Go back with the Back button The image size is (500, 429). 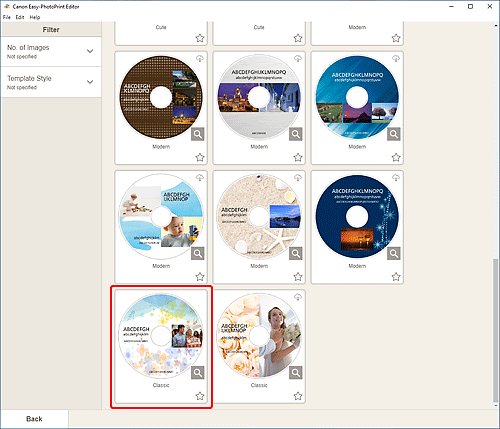(x=34, y=419)
